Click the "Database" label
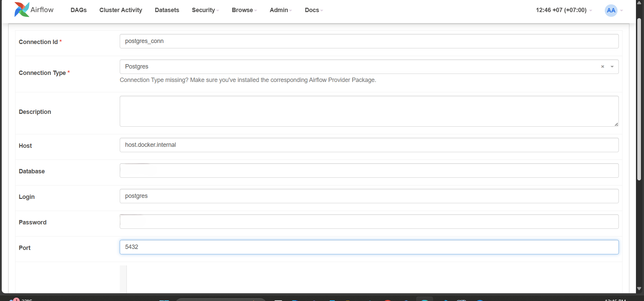644x301 pixels. 32,171
